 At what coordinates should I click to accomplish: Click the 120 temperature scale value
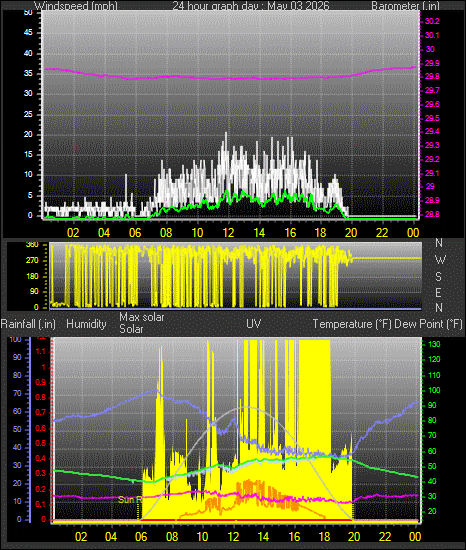click(434, 360)
